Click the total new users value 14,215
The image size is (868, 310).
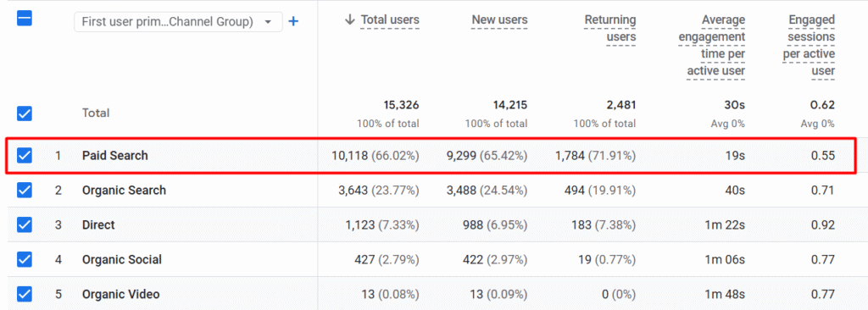509,105
